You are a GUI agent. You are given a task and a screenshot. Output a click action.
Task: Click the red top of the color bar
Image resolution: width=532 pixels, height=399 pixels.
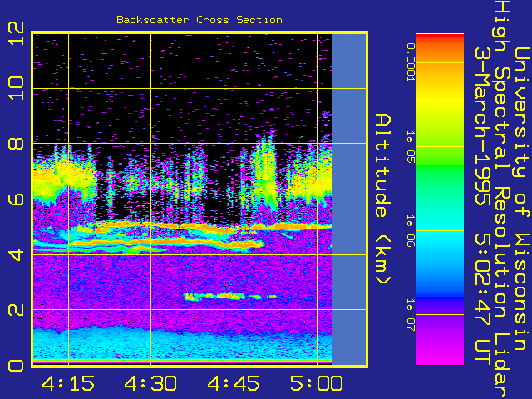tap(440, 38)
